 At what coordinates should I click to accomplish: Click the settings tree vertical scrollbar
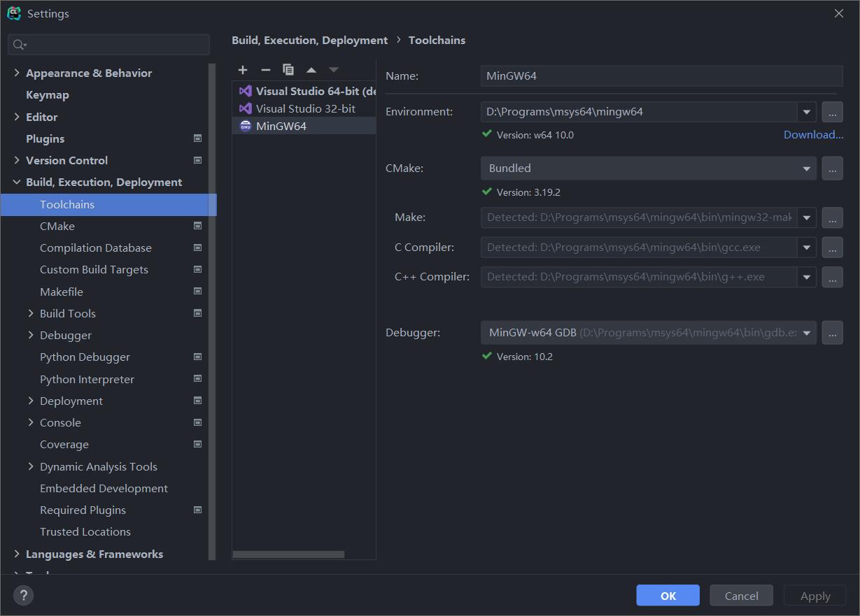tap(213, 311)
